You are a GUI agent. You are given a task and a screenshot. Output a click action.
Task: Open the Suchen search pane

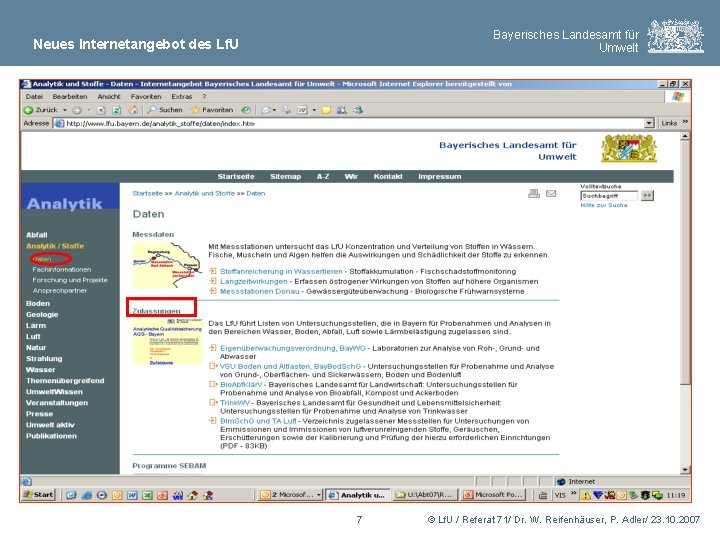coord(164,110)
